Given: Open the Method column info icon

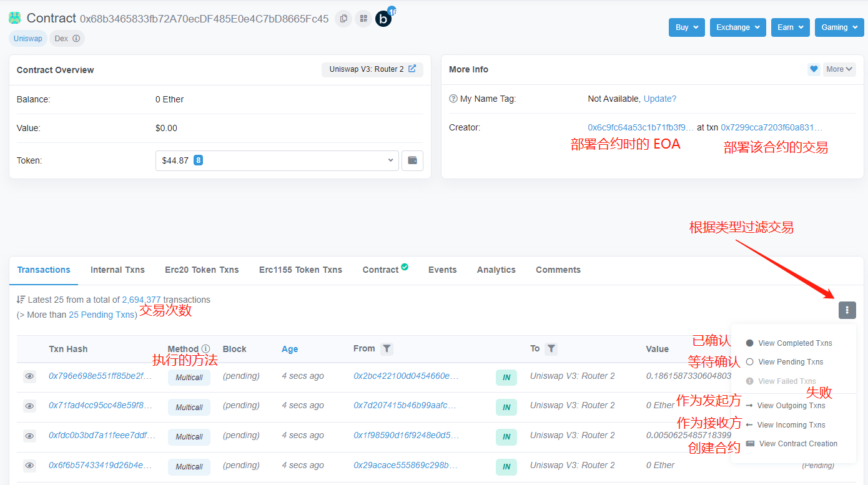Looking at the screenshot, I should tap(206, 349).
